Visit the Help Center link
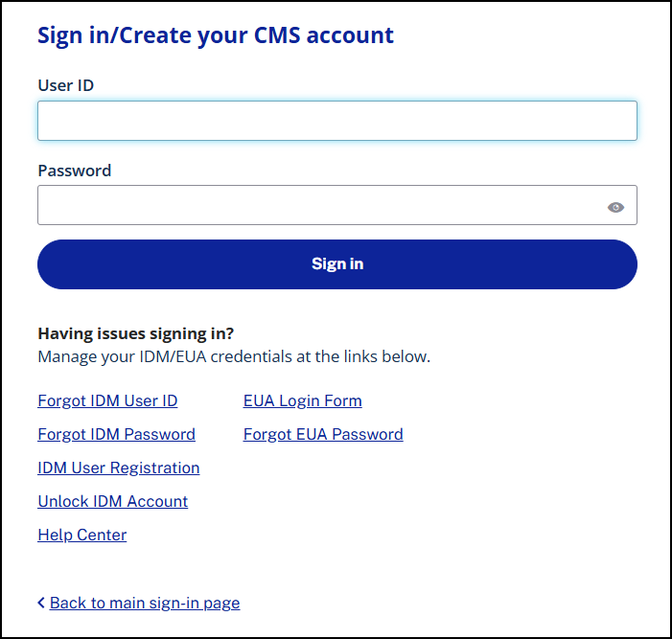The width and height of the screenshot is (672, 639). point(82,535)
